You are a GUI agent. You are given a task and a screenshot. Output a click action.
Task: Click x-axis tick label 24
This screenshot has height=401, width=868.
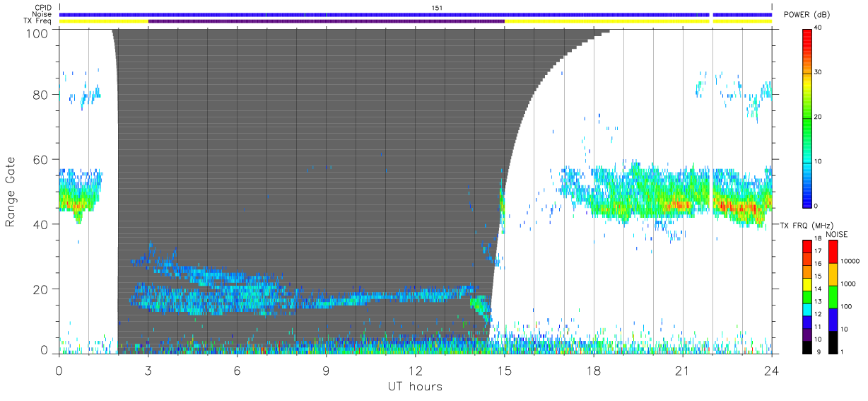pos(771,370)
